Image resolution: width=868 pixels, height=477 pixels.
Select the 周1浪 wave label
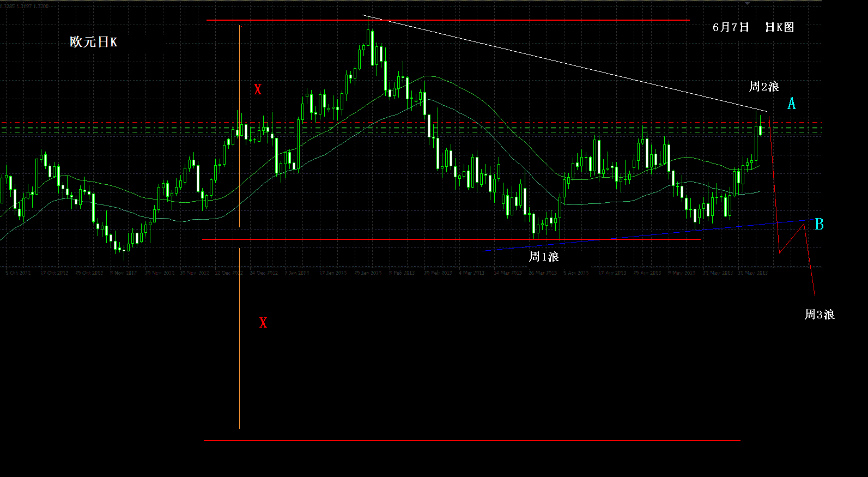[544, 257]
